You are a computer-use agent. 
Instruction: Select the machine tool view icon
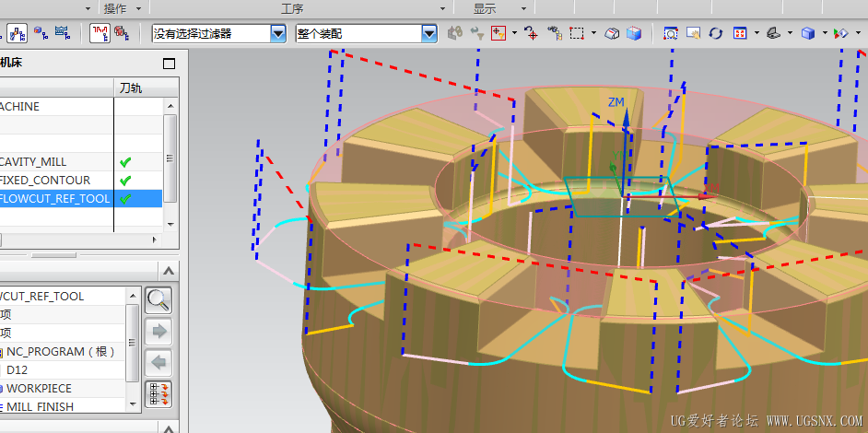tap(18, 33)
